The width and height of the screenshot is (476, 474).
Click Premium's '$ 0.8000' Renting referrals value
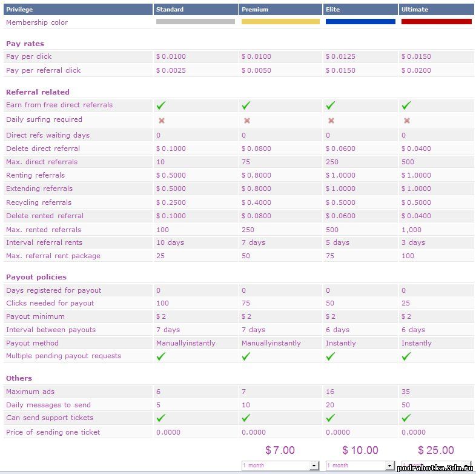256,175
